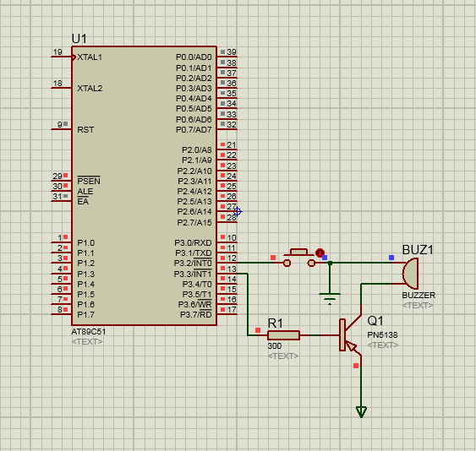Click the P1.3 pin 4
This screenshot has width=476, height=451.
point(62,274)
